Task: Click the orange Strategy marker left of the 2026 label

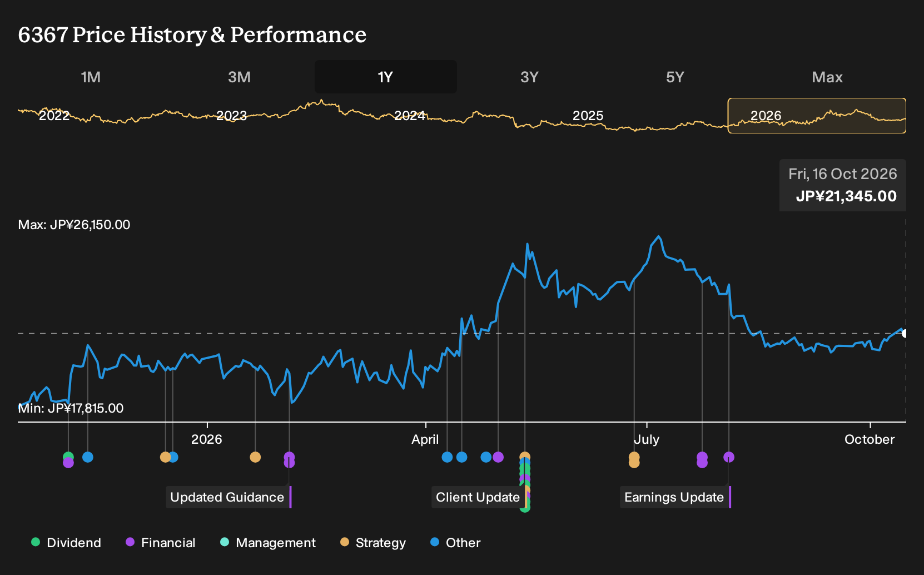Action: pyautogui.click(x=165, y=457)
